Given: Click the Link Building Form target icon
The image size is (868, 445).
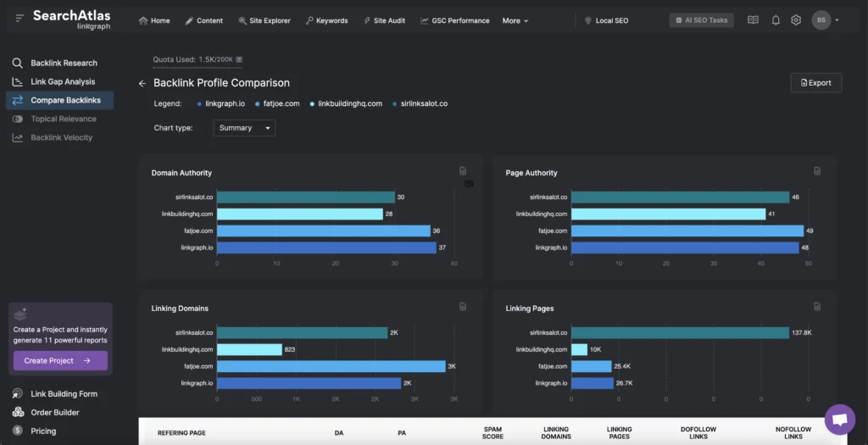Looking at the screenshot, I should click(x=18, y=393).
